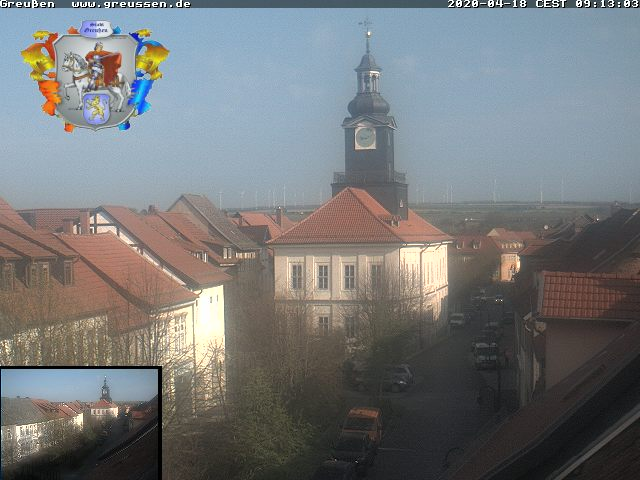This screenshot has height=480, width=640.
Task: Click the Greußen coat of arms logo
Action: pos(95,76)
